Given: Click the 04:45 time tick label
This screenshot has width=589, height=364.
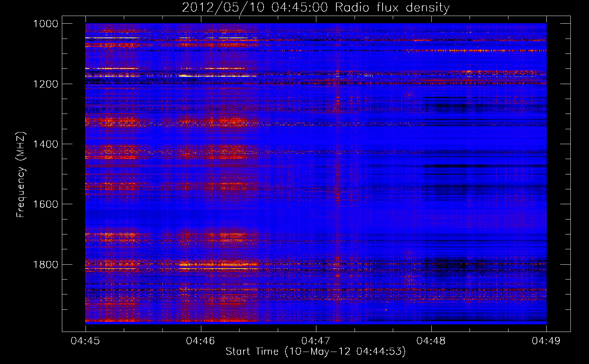Looking at the screenshot, I should [x=85, y=341].
